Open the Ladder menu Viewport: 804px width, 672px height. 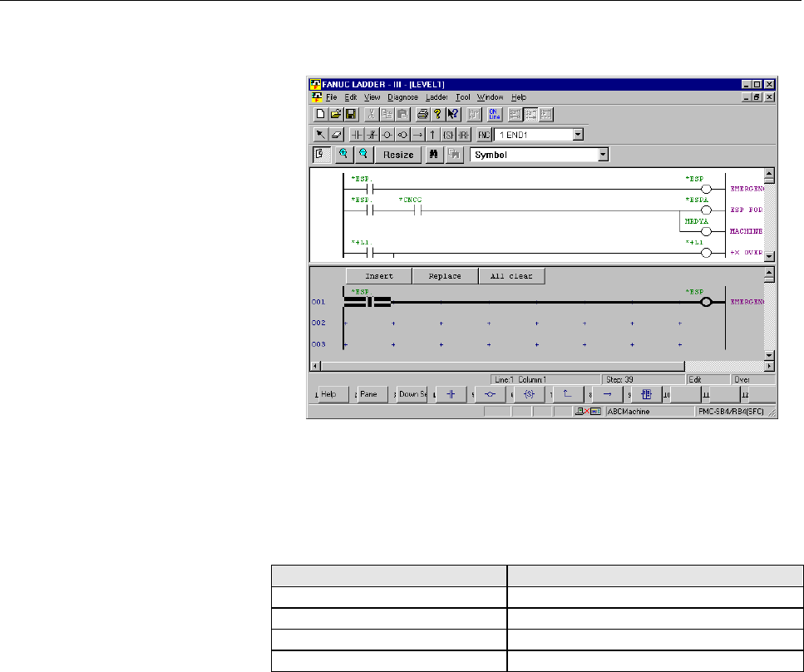[x=437, y=97]
